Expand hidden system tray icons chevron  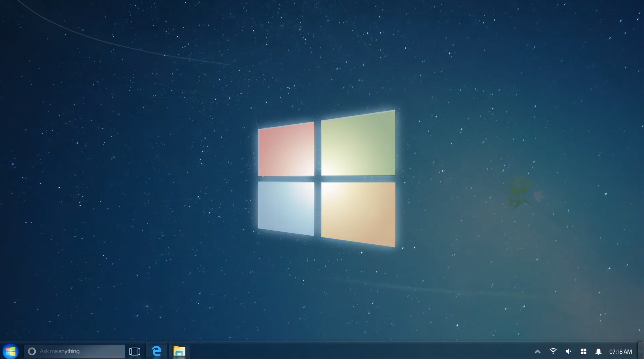pyautogui.click(x=537, y=352)
